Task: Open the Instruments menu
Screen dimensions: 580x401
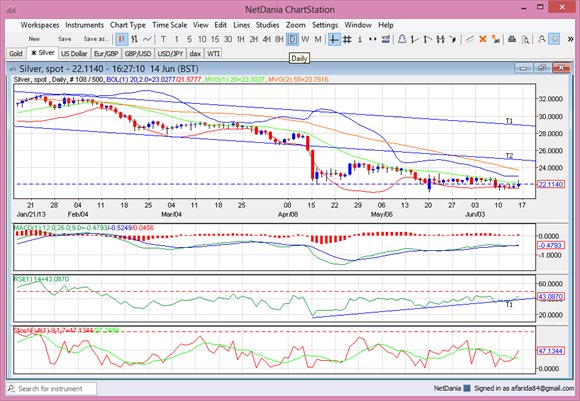Action: click(x=84, y=25)
